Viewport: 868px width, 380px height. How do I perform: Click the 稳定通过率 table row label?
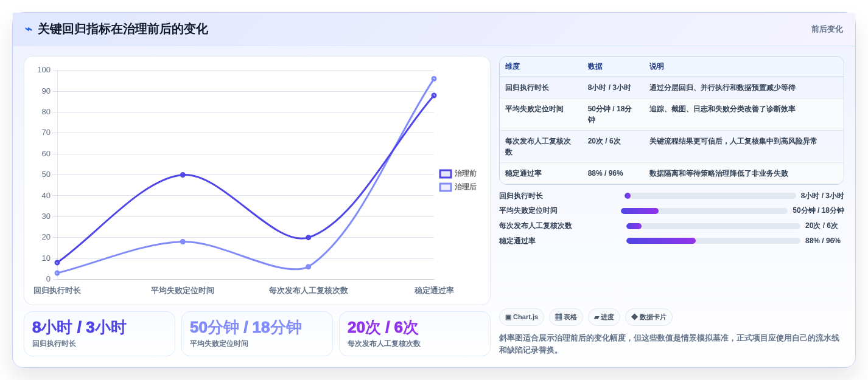[523, 173]
